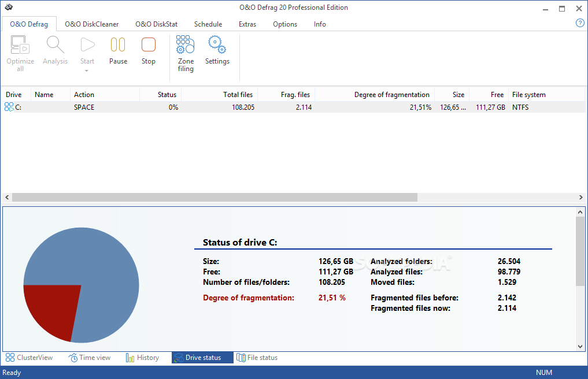Sort by Frag. files column header
Viewport: 588px width, 379px height.
tap(287, 95)
